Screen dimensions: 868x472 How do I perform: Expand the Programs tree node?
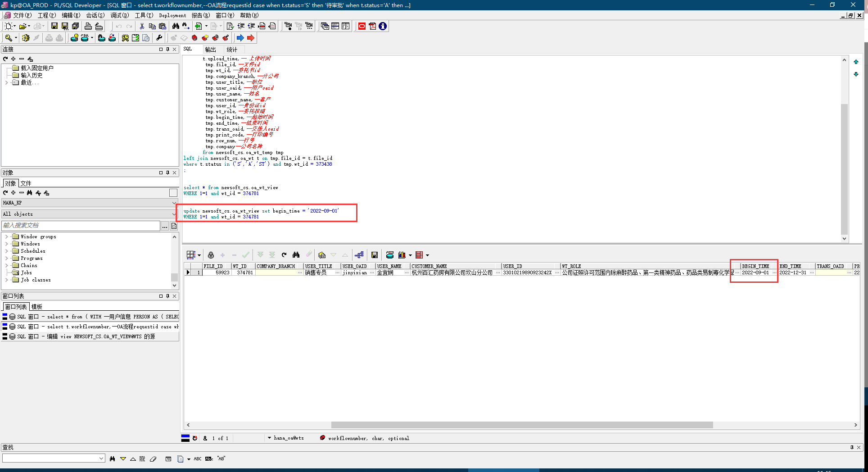click(6, 258)
